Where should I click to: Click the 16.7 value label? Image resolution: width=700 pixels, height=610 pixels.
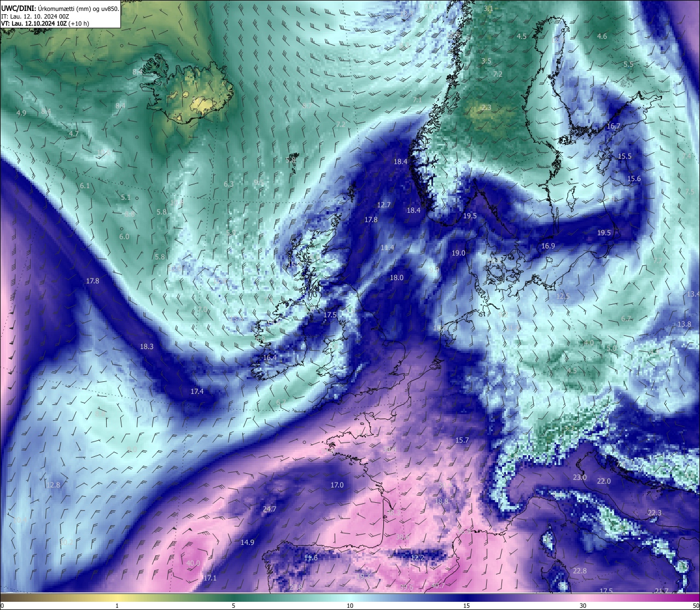pyautogui.click(x=614, y=126)
